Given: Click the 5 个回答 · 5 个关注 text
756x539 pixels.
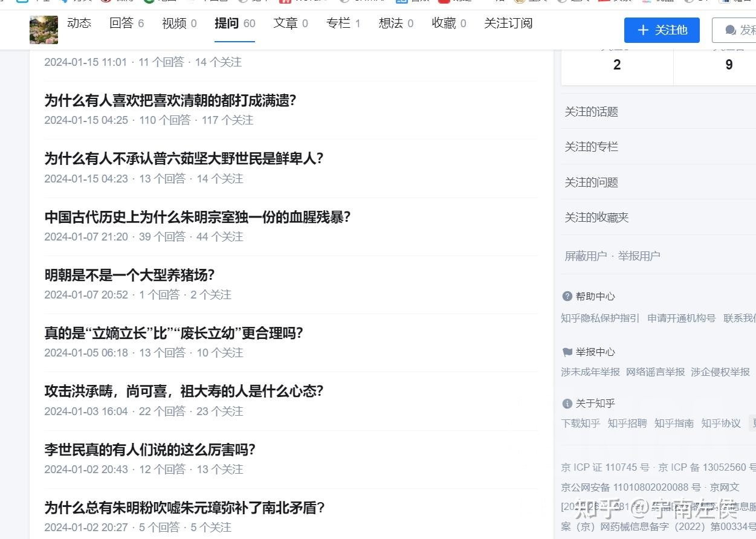Looking at the screenshot, I should (x=185, y=527).
